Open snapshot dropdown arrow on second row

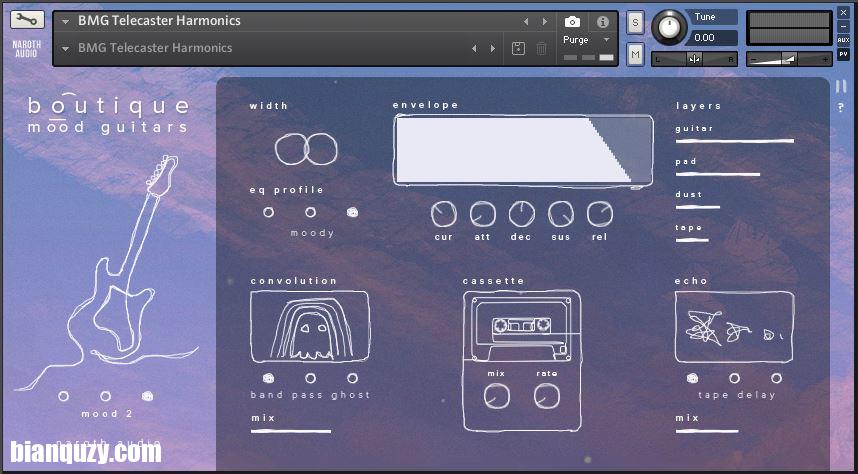[66, 49]
